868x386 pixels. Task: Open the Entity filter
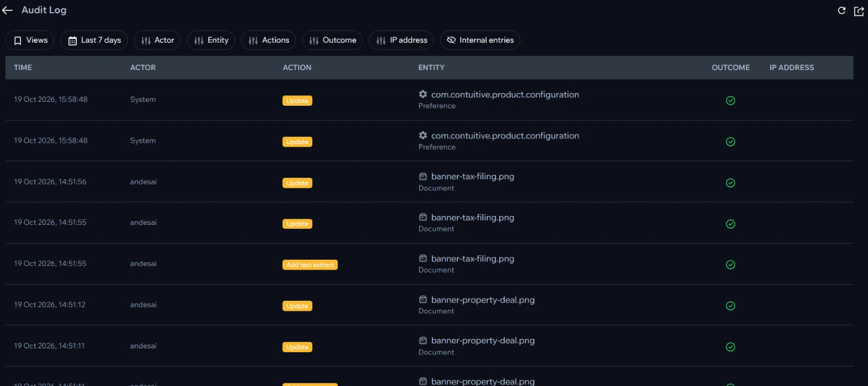[211, 40]
